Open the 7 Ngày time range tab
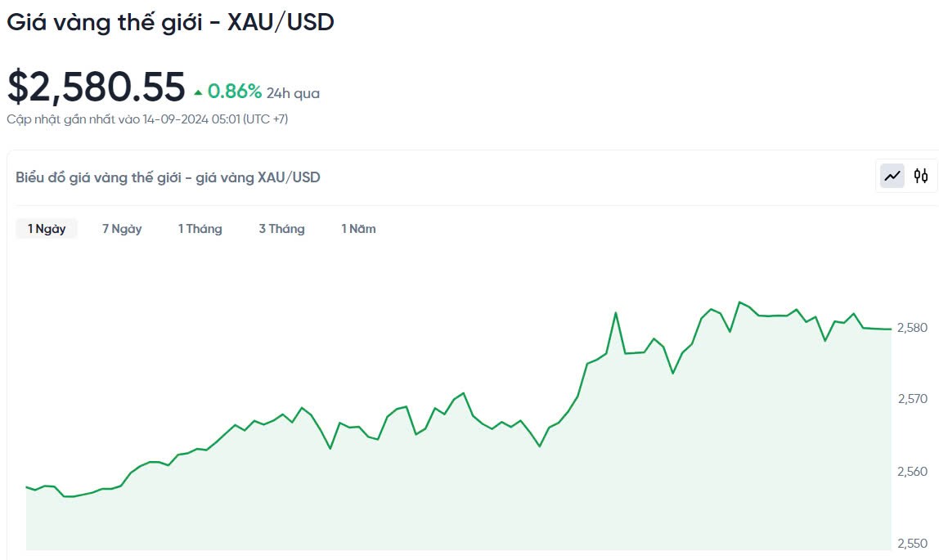 click(122, 229)
